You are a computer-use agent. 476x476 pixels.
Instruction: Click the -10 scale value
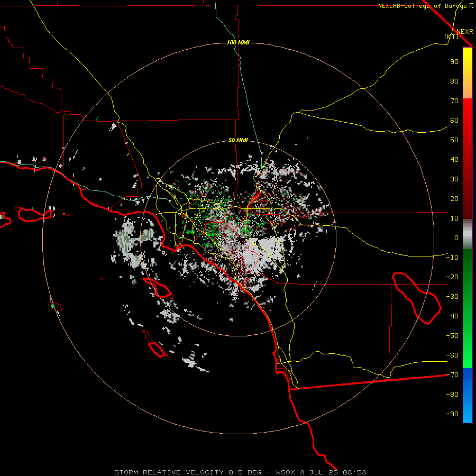(x=452, y=258)
